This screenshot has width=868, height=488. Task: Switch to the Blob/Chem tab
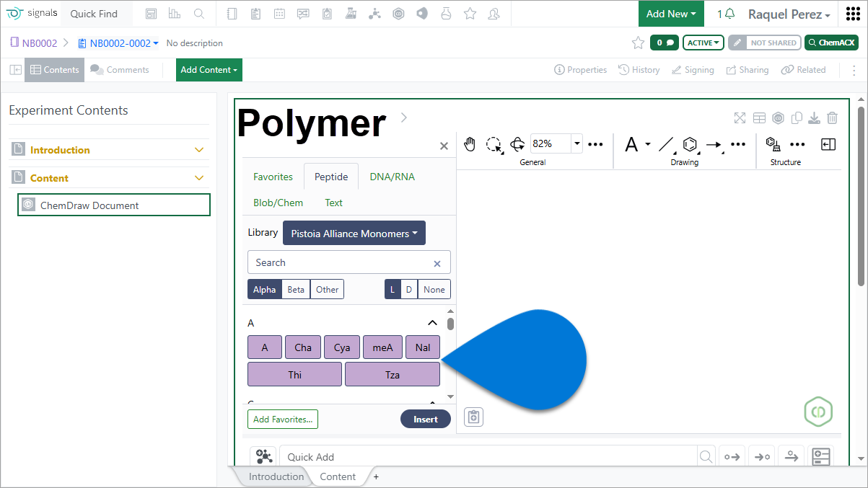pyautogui.click(x=279, y=203)
